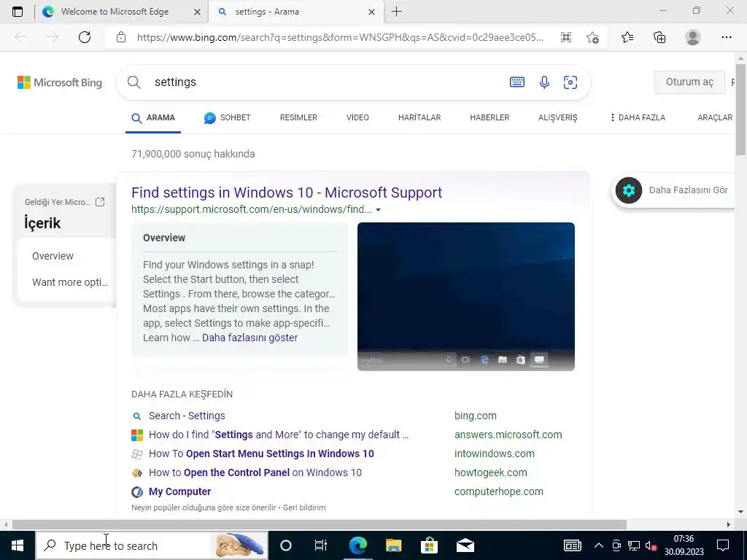Open the notification center icon
This screenshot has height=560, width=747.
pyautogui.click(x=723, y=545)
